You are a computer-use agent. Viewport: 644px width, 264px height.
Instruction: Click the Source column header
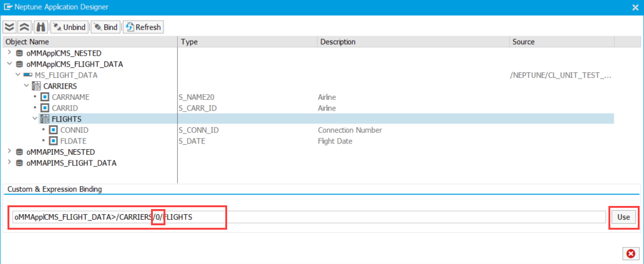click(562, 42)
